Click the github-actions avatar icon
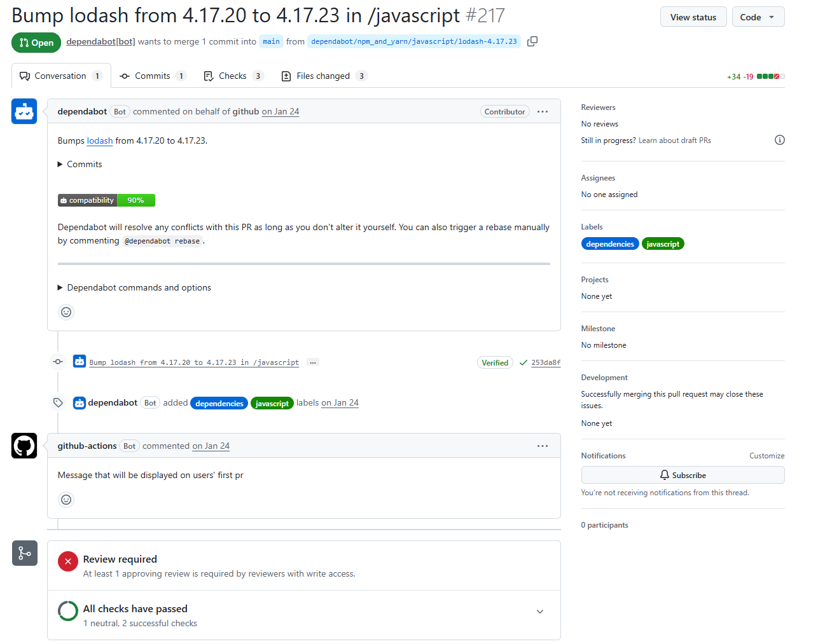Viewport: 818px width, 644px height. point(24,446)
